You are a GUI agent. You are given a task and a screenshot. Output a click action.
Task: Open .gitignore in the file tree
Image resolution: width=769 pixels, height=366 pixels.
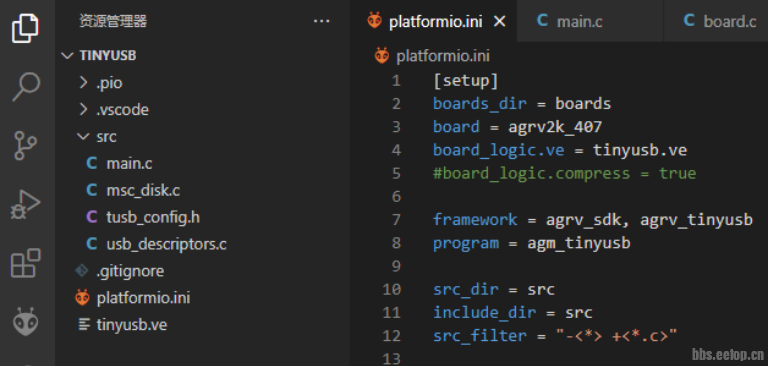(130, 271)
